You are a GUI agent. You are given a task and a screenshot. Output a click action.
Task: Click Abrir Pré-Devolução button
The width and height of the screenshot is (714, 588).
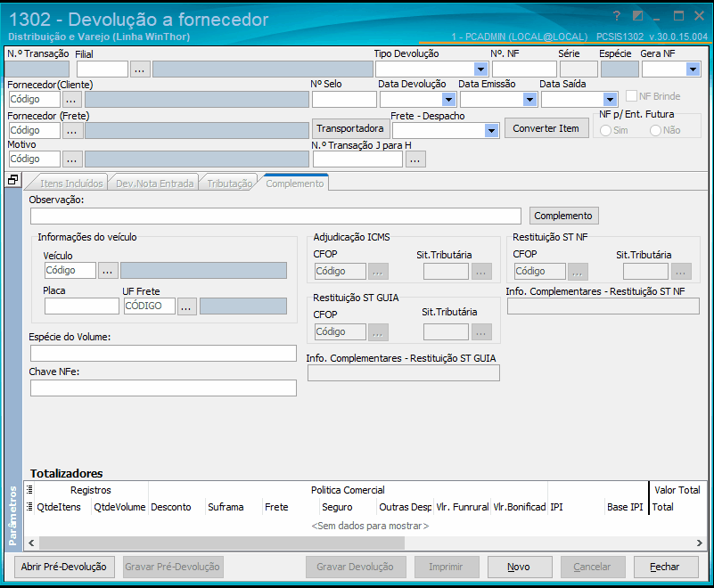click(64, 567)
